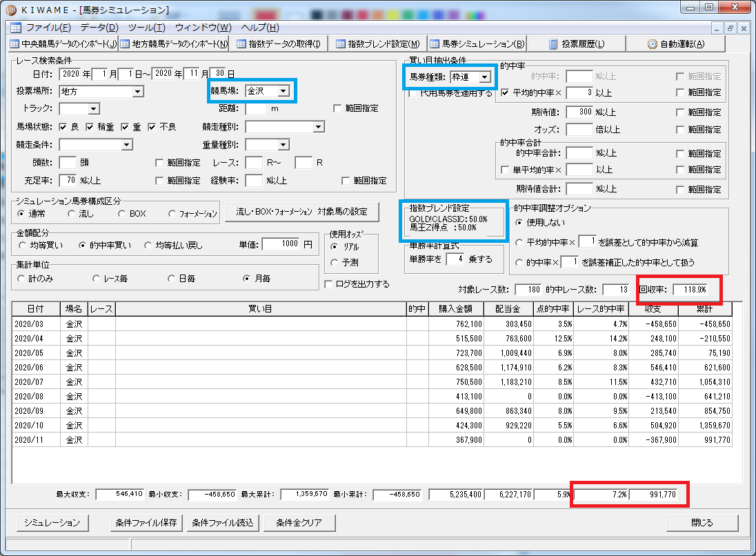Click 条件ファイル読込 button

point(223,523)
